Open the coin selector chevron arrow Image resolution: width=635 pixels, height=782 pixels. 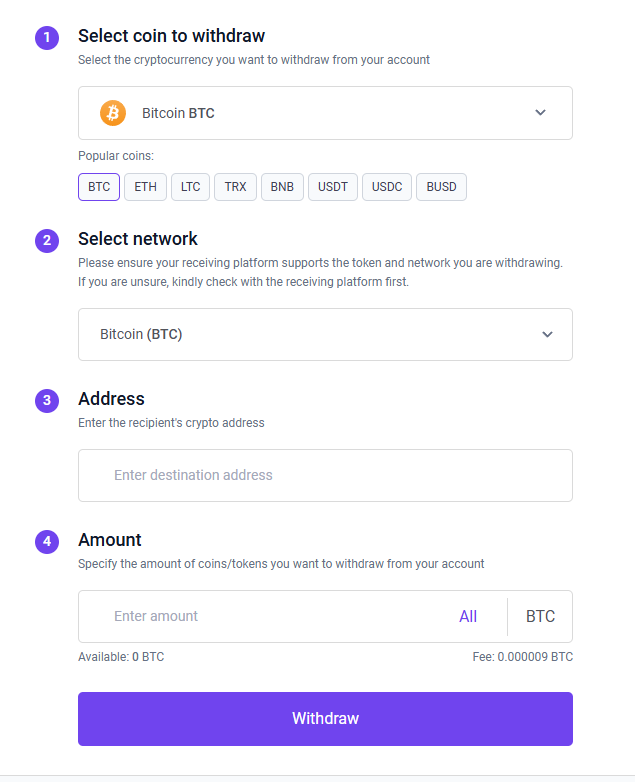click(x=541, y=113)
